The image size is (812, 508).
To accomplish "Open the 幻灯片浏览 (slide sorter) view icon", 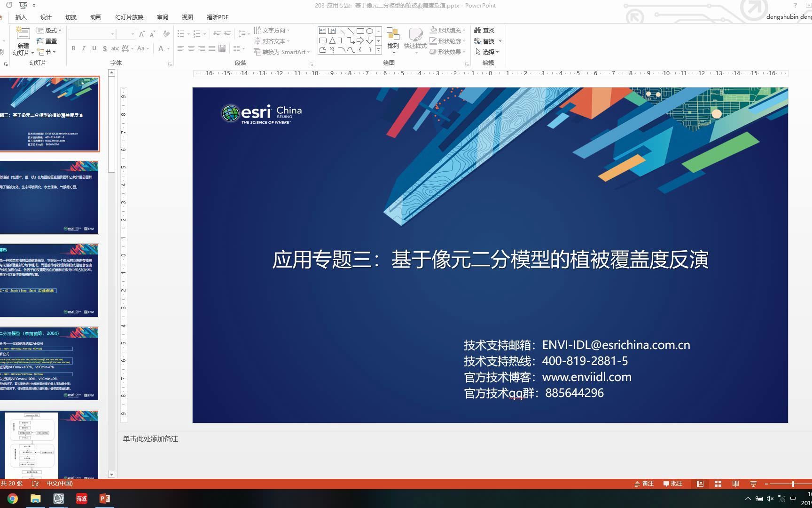I will pyautogui.click(x=718, y=484).
